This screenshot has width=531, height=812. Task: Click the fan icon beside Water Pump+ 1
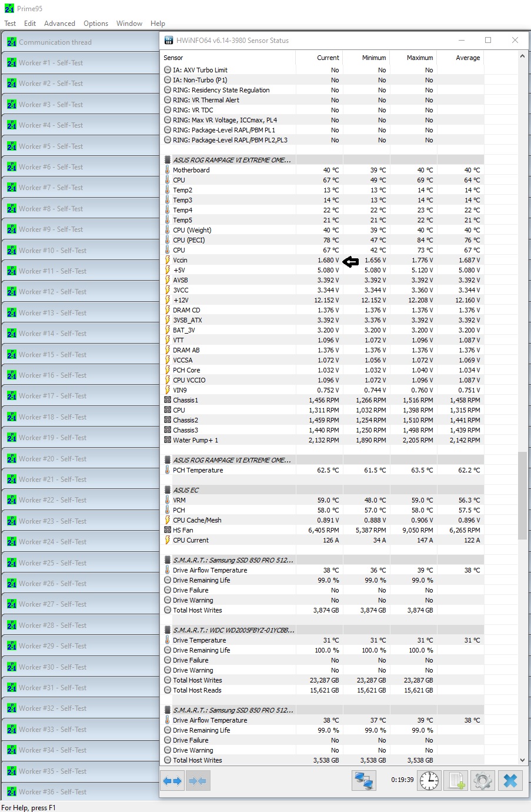[168, 440]
